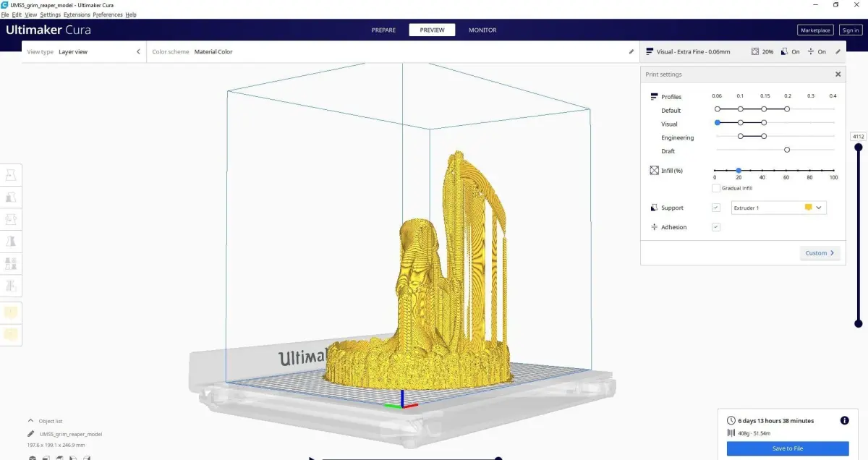Image resolution: width=868 pixels, height=460 pixels.
Task: Select Default profile at 0.1
Action: point(741,109)
